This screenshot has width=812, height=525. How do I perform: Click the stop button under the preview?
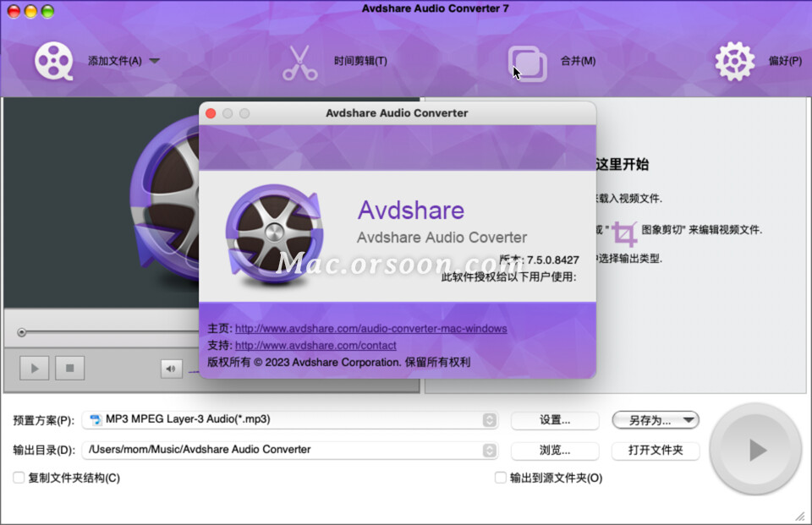click(x=70, y=368)
